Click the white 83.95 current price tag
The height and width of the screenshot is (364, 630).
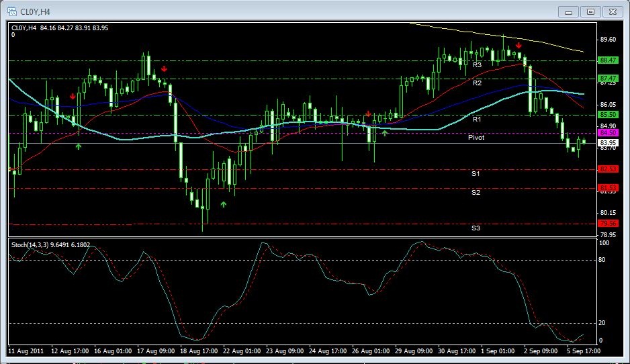point(608,142)
